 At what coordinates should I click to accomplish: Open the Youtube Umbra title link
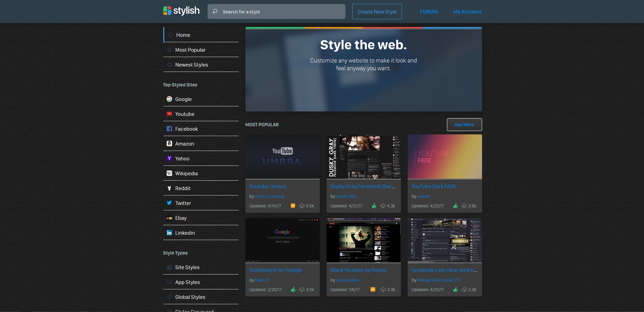(x=267, y=186)
